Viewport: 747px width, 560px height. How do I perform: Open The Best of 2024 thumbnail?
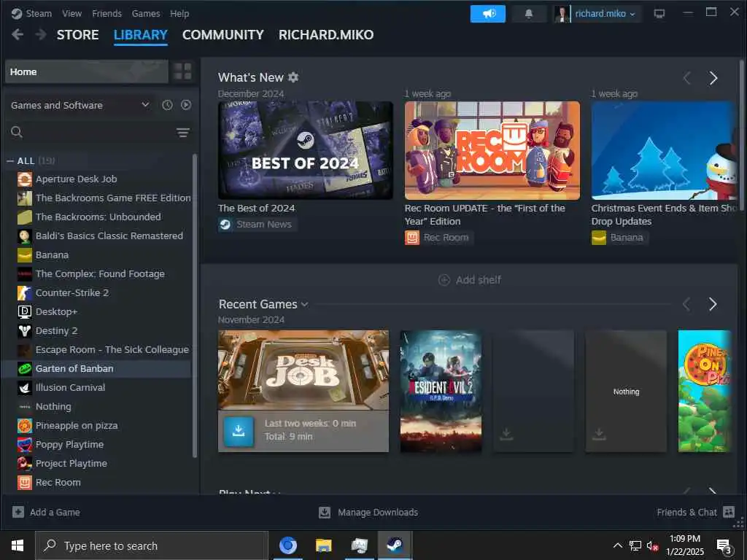pyautogui.click(x=306, y=150)
